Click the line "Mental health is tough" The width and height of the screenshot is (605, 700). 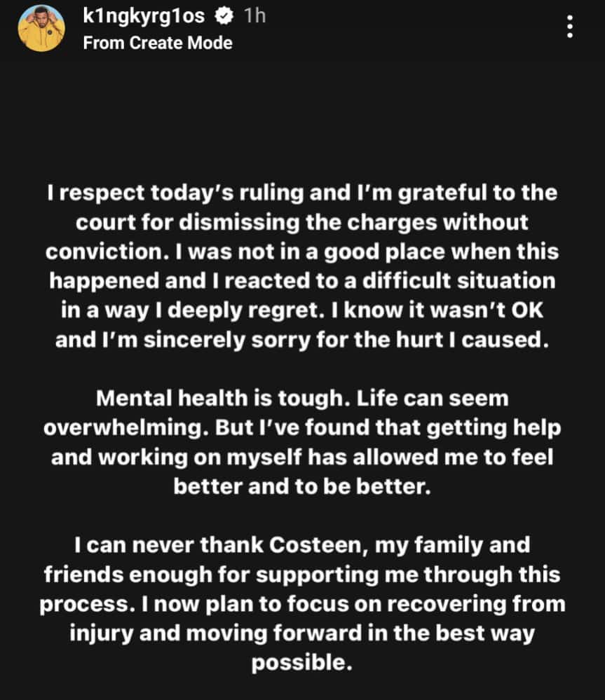301,399
